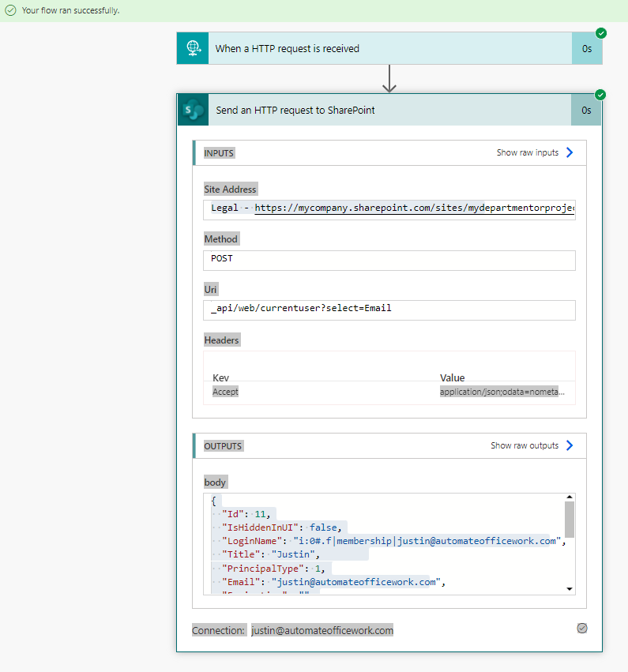Click the Accept header value cell
The width and height of the screenshot is (628, 672).
coord(502,392)
